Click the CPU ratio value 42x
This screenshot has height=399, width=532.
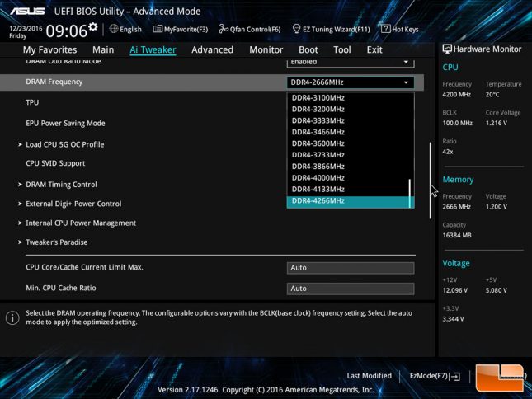tap(448, 152)
